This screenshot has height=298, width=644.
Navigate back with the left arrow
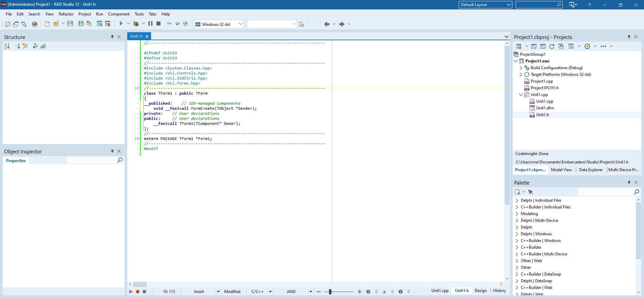point(327,24)
